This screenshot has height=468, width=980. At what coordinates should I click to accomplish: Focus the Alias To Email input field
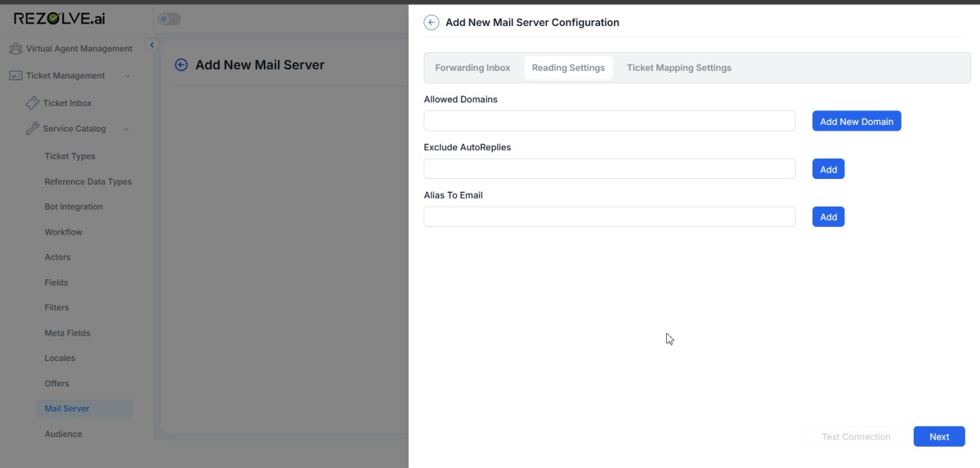point(610,216)
